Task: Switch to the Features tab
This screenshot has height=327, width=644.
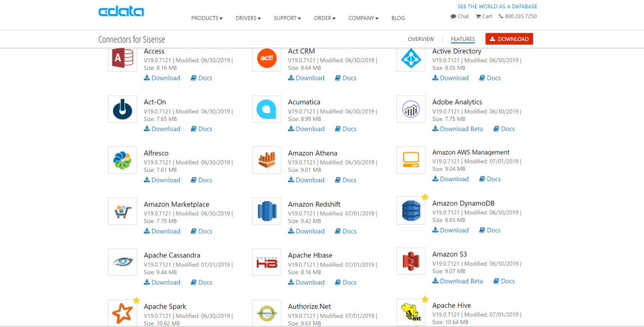Action: pyautogui.click(x=463, y=39)
